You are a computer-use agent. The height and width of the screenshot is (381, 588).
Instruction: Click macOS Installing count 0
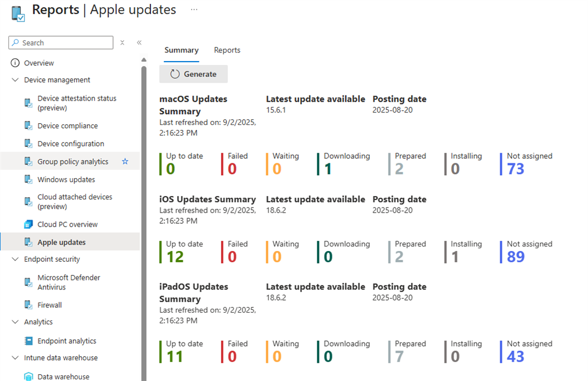[x=455, y=169]
